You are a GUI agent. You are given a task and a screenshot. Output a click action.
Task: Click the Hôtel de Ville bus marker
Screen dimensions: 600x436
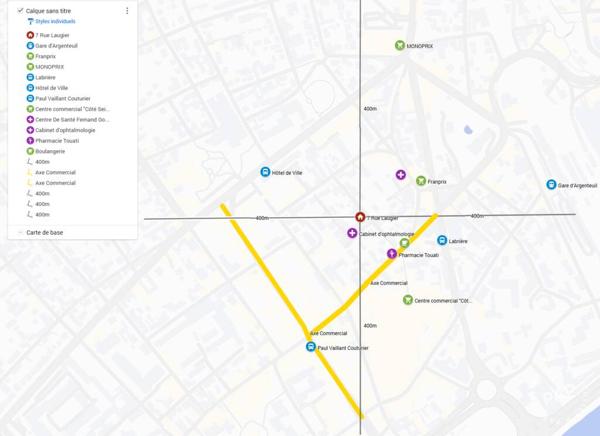tap(265, 172)
